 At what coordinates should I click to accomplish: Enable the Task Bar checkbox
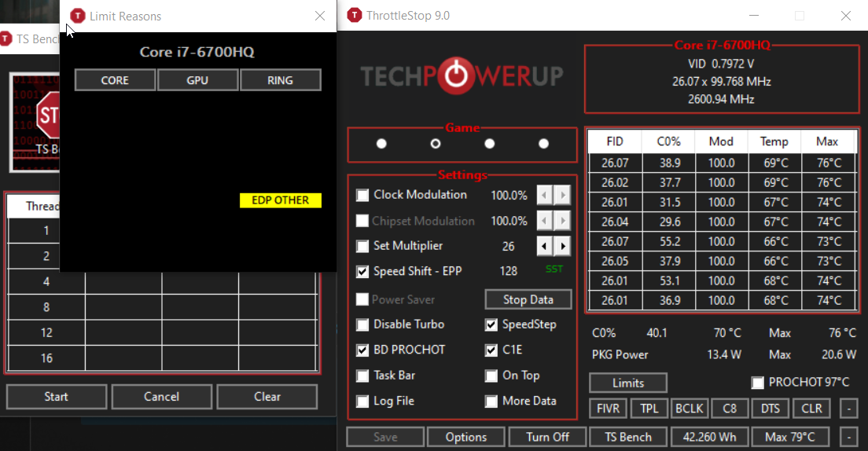pos(362,376)
